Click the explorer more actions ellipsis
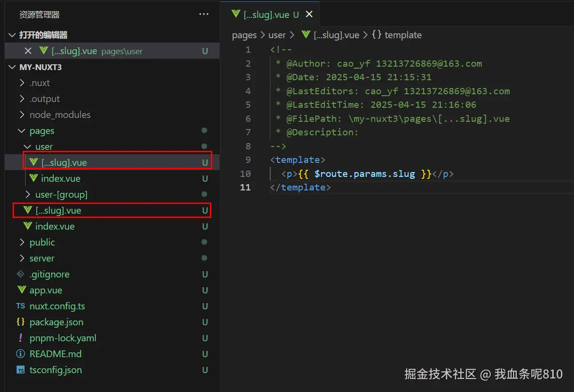 point(204,15)
